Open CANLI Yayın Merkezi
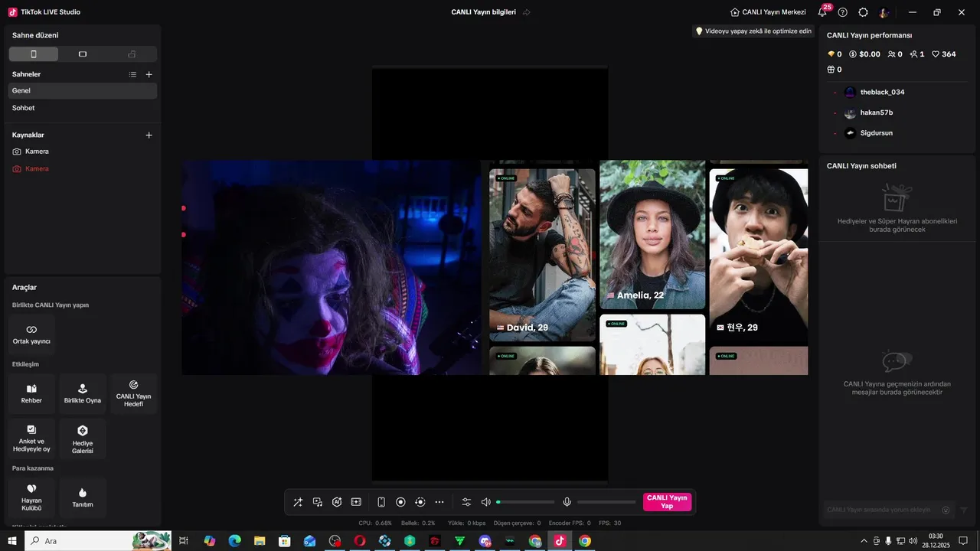The height and width of the screenshot is (551, 980). point(768,12)
